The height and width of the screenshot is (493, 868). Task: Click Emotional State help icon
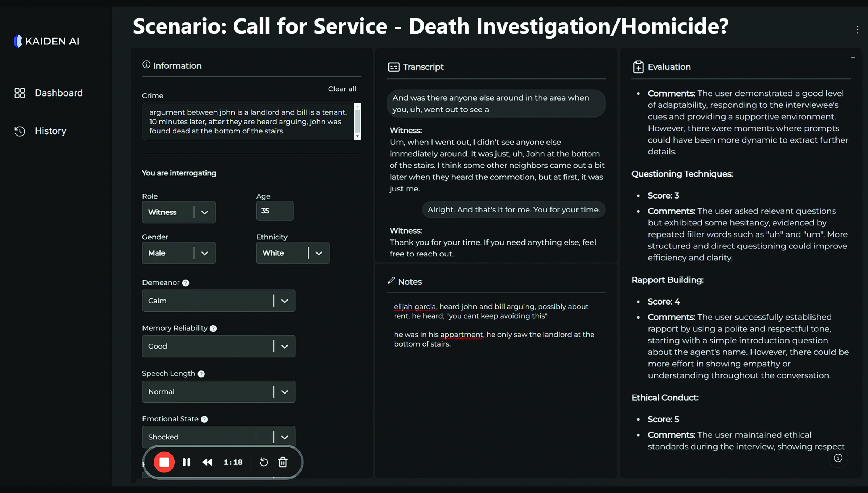coord(204,419)
